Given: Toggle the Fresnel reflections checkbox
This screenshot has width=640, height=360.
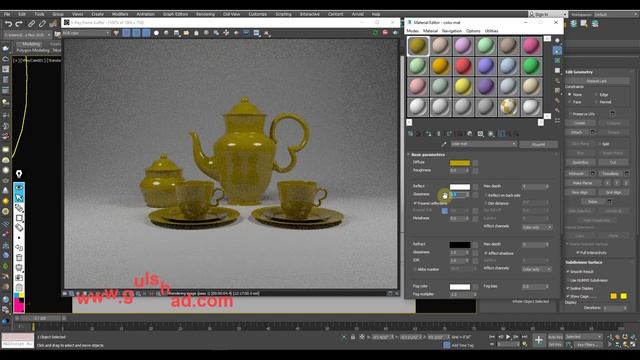Looking at the screenshot, I should coord(416,203).
